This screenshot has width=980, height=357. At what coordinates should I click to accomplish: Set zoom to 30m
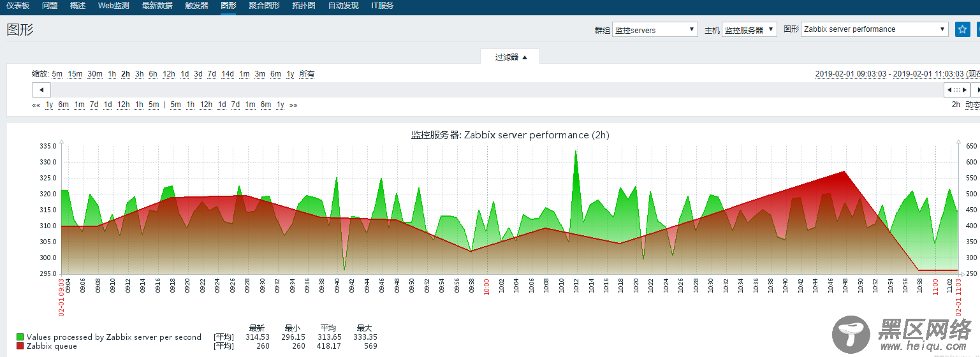click(95, 74)
